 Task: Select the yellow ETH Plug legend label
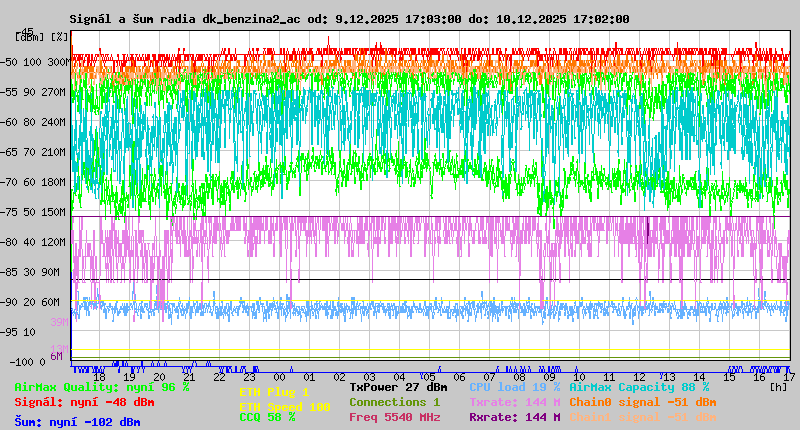tap(274, 393)
